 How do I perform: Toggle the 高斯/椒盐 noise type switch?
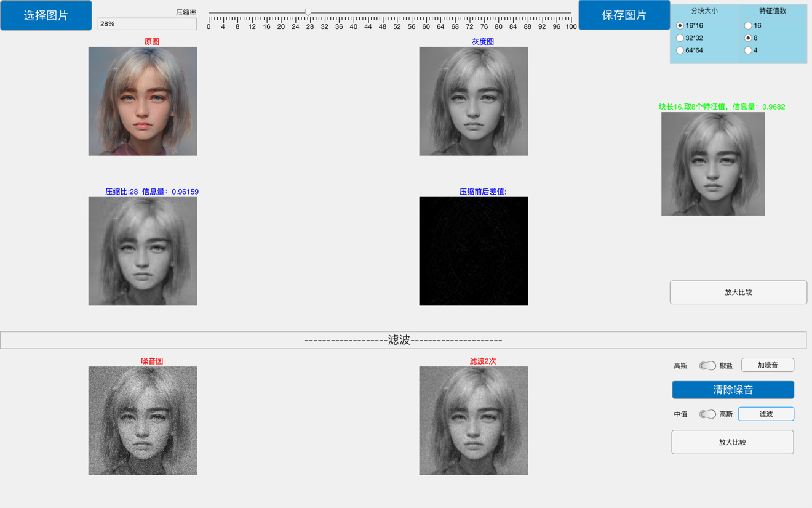pos(706,365)
